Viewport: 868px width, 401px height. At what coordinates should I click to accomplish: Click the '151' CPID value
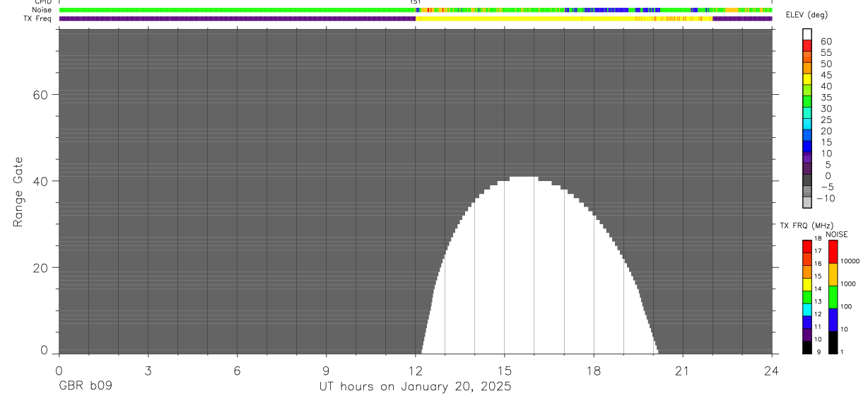[x=416, y=2]
